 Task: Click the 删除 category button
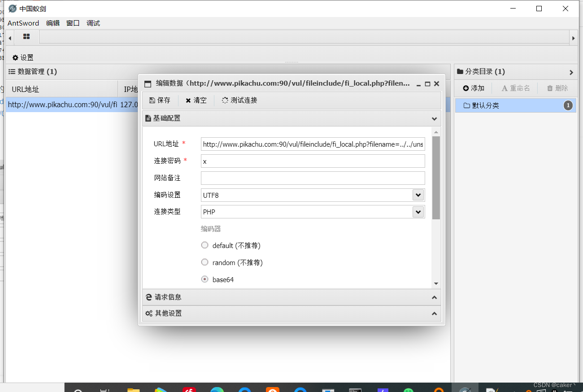tap(557, 88)
